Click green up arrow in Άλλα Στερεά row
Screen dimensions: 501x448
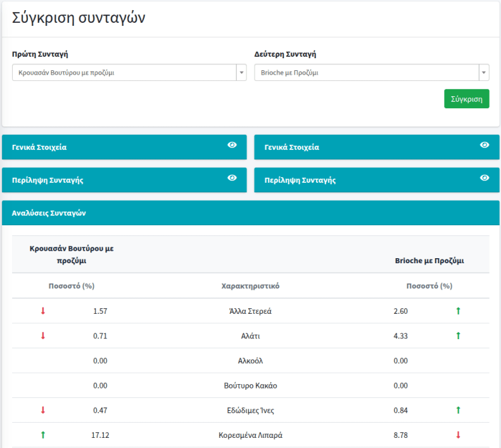click(458, 311)
